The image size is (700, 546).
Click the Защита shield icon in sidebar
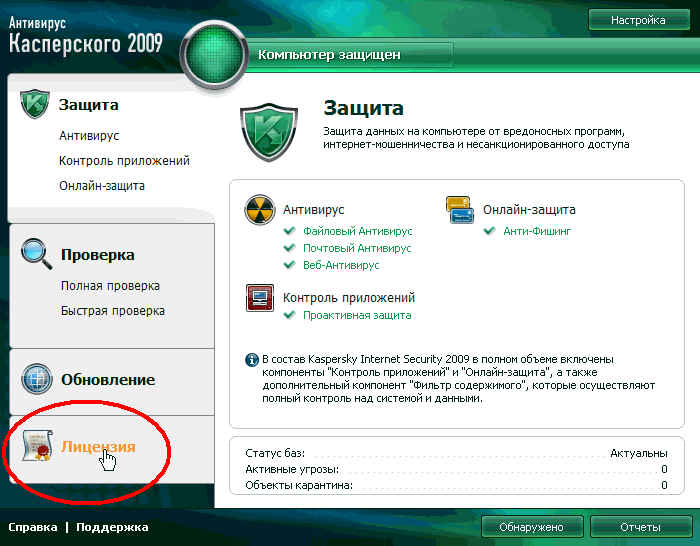[35, 104]
